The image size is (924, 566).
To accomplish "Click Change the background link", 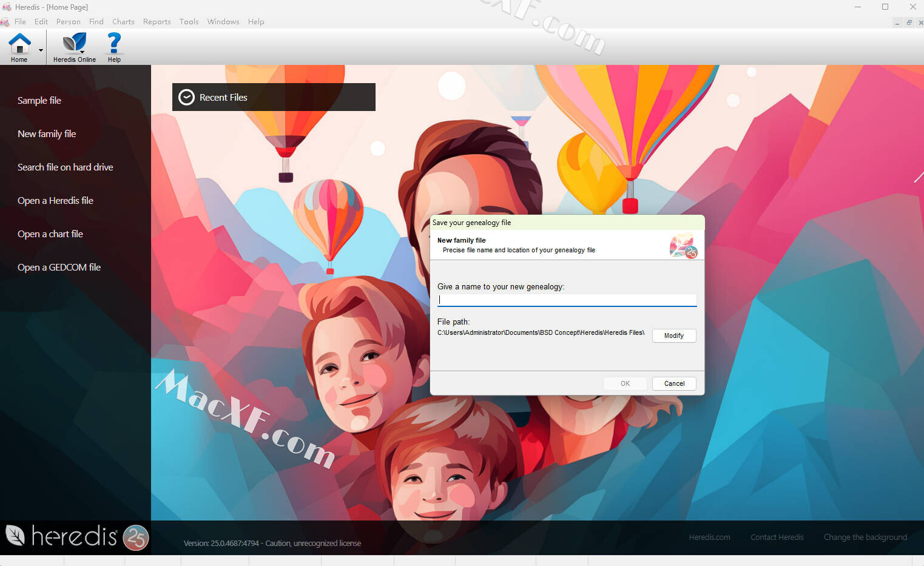I will point(865,537).
